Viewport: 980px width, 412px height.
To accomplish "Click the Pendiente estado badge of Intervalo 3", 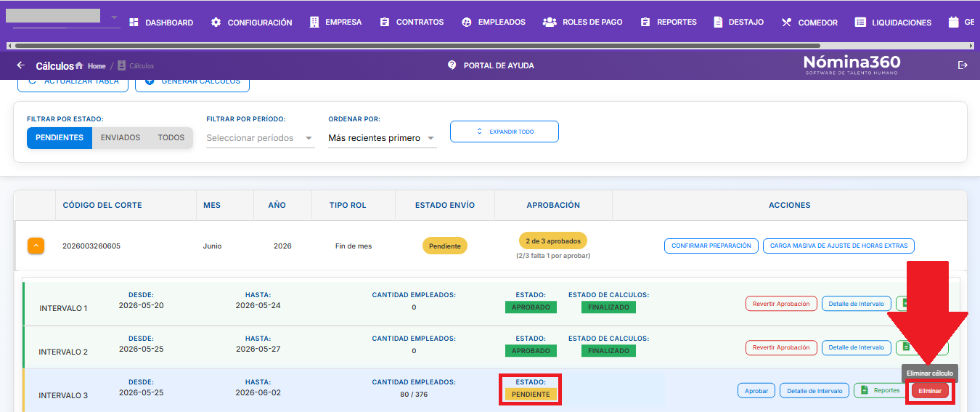I will [x=531, y=394].
